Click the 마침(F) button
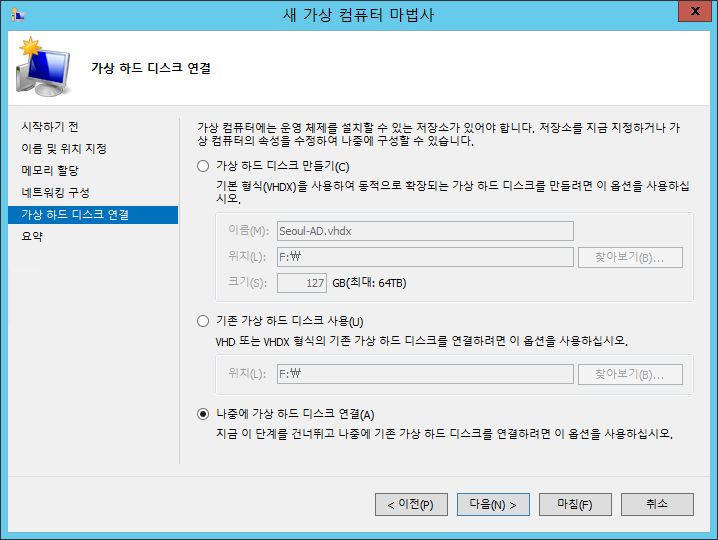The width and height of the screenshot is (718, 540). coord(575,504)
